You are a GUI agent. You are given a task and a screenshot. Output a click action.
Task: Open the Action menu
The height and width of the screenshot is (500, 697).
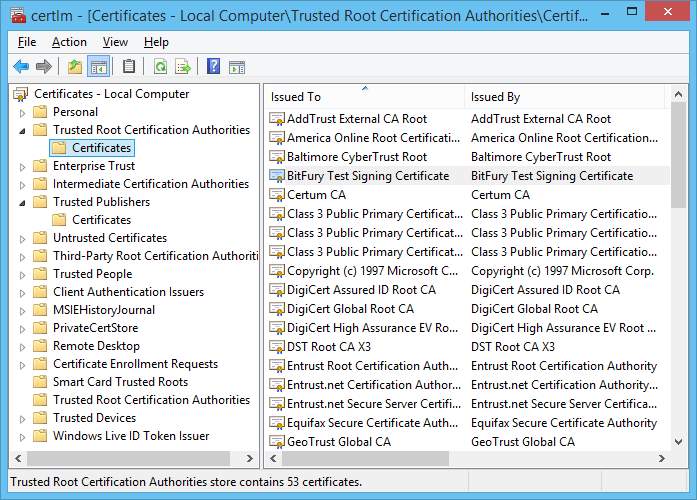[69, 42]
